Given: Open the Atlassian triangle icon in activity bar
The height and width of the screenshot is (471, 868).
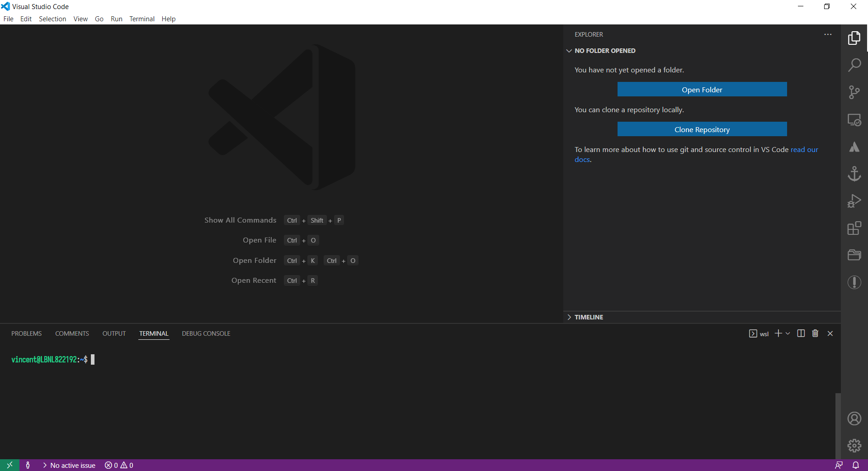Looking at the screenshot, I should coord(854,147).
